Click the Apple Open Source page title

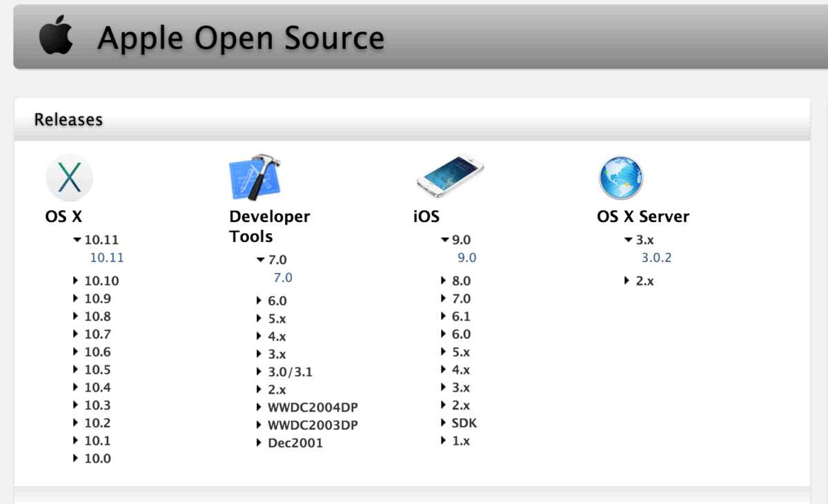240,37
